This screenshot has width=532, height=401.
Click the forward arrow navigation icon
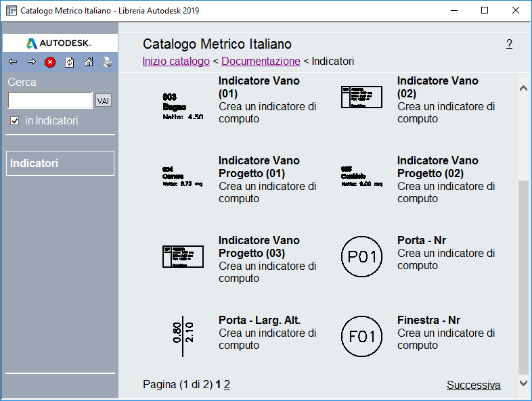click(x=32, y=62)
